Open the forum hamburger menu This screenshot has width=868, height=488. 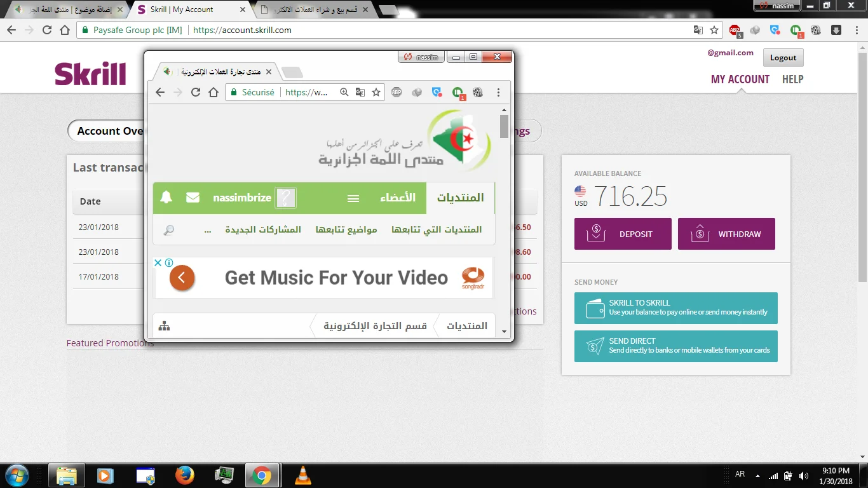353,198
